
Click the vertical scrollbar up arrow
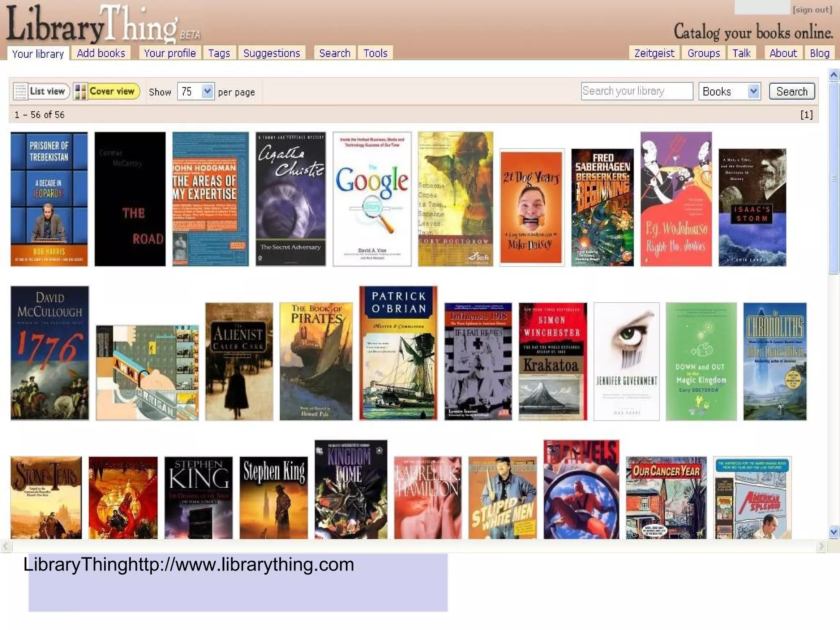834,75
